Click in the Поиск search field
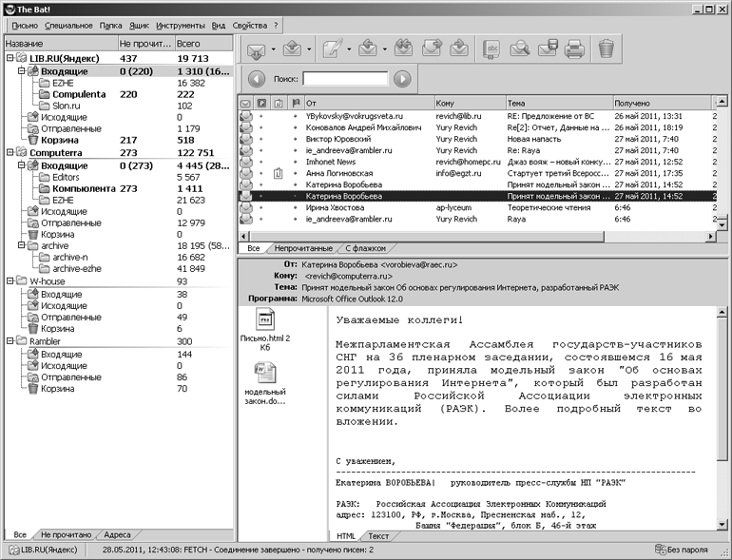 coord(345,79)
